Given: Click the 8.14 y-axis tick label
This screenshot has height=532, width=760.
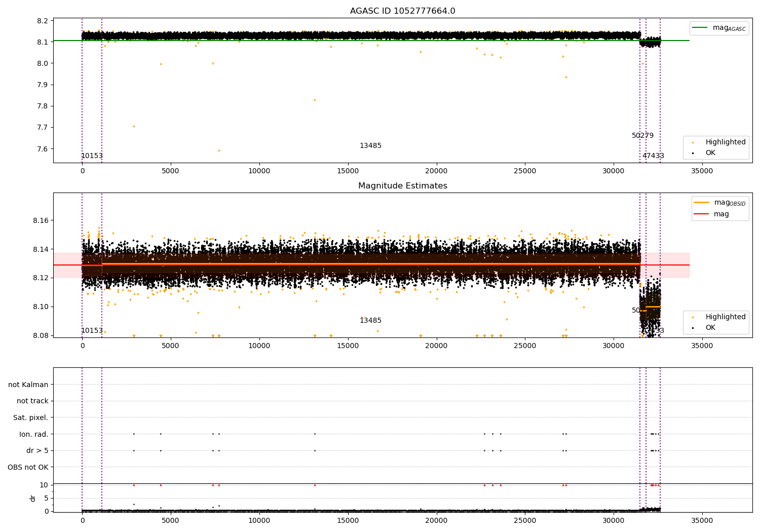Looking at the screenshot, I should tap(41, 249).
